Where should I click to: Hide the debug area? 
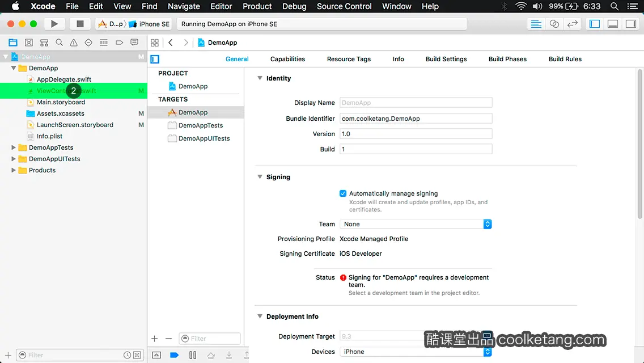click(156, 355)
